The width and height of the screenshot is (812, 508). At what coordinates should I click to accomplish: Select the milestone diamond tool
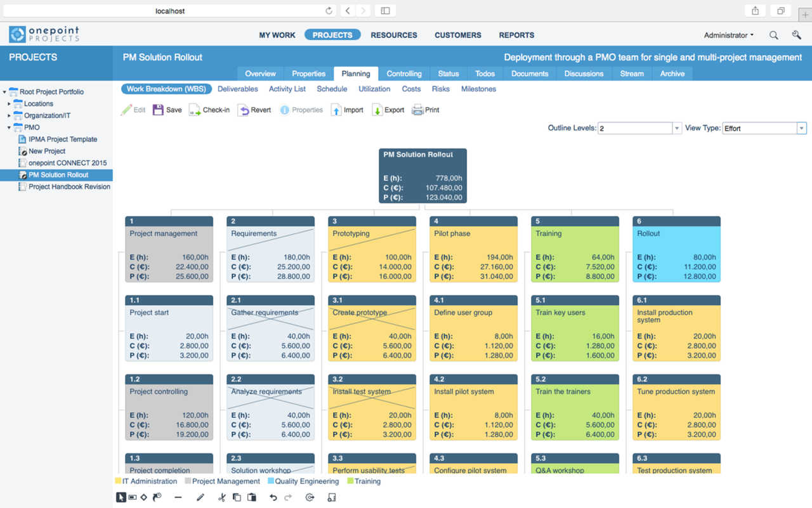click(x=144, y=497)
